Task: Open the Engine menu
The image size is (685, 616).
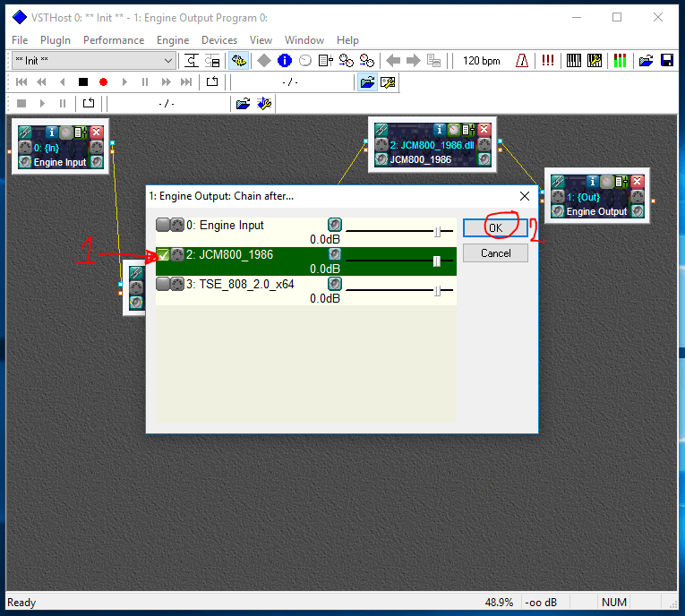Action: [x=173, y=40]
